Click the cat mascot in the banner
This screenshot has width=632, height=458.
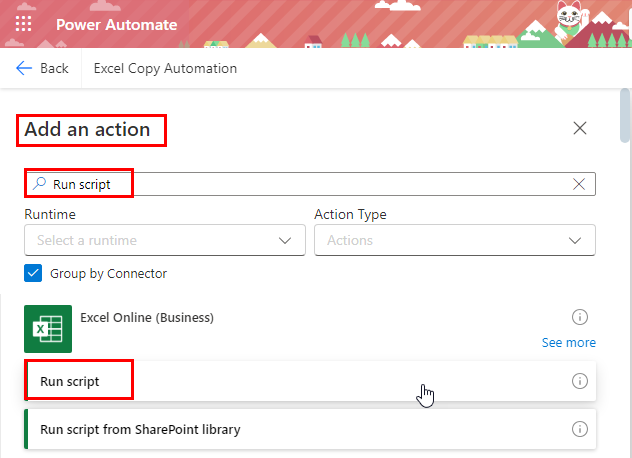pos(570,20)
